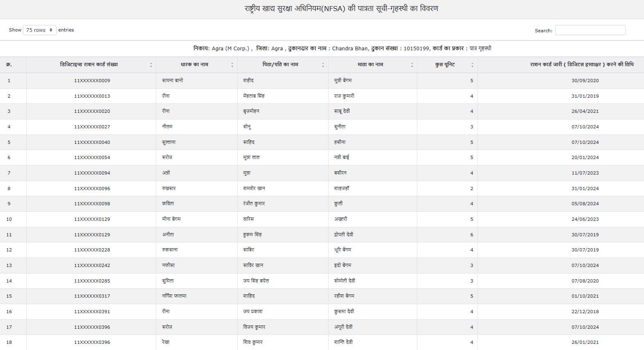
Task: Click holder name नर्गिश फातमा
Action: [174, 296]
